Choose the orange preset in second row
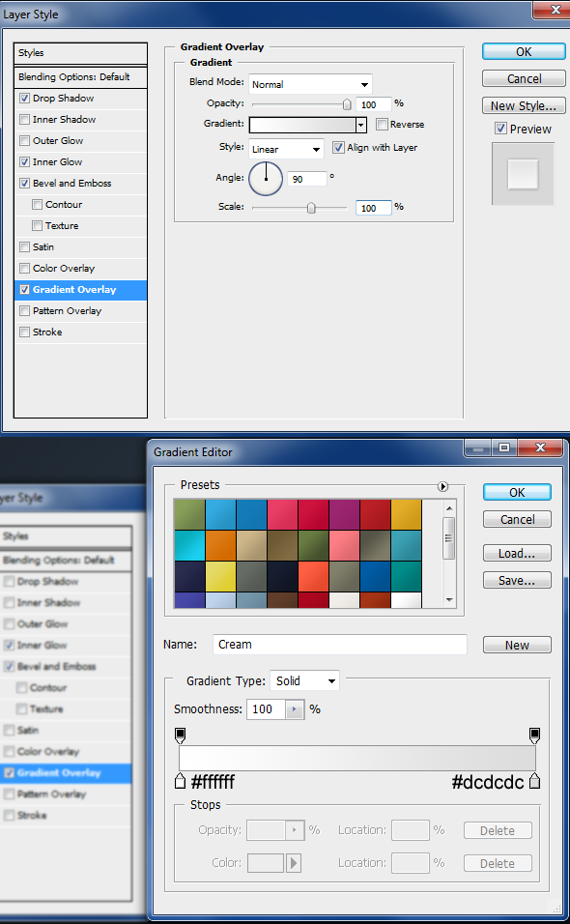 coord(221,545)
